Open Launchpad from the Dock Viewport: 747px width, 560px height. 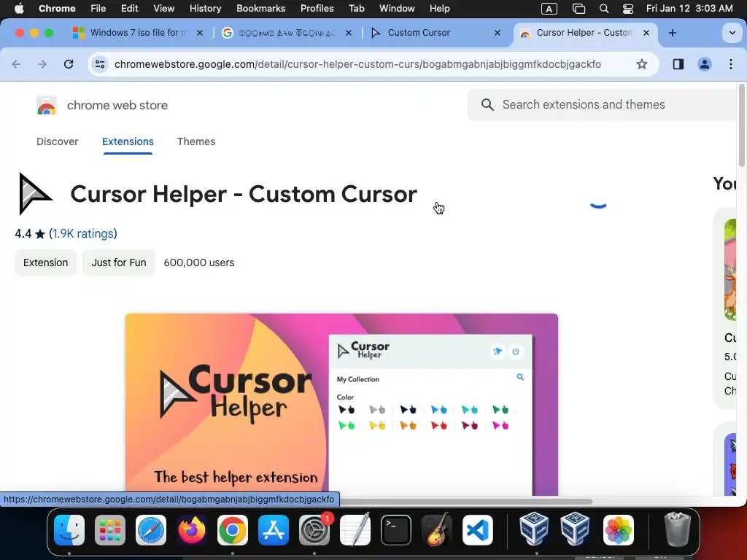pyautogui.click(x=110, y=529)
